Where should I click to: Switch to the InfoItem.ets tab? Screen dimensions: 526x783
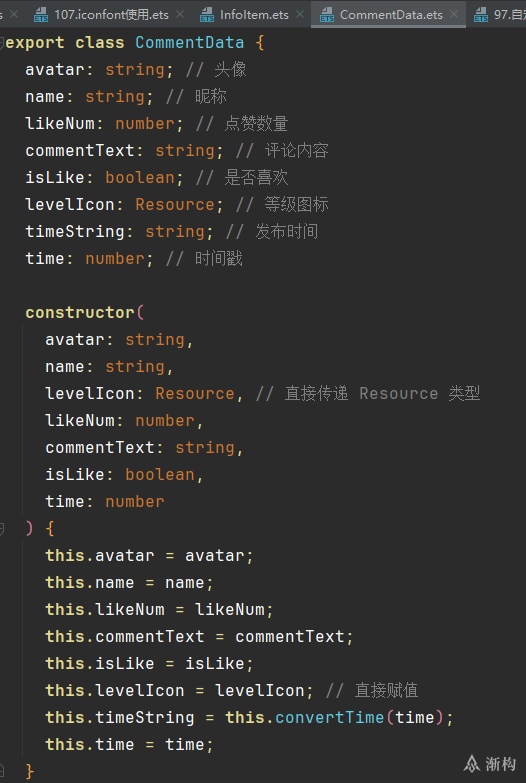tap(254, 15)
